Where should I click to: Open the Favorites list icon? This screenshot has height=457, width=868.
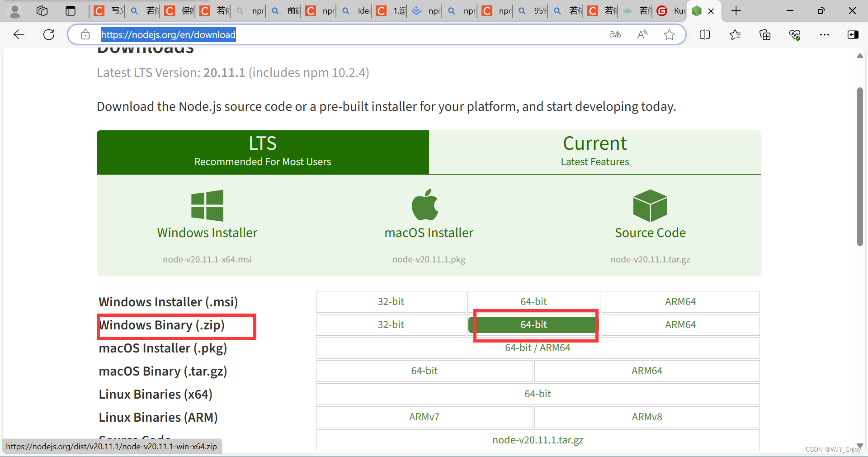click(735, 34)
